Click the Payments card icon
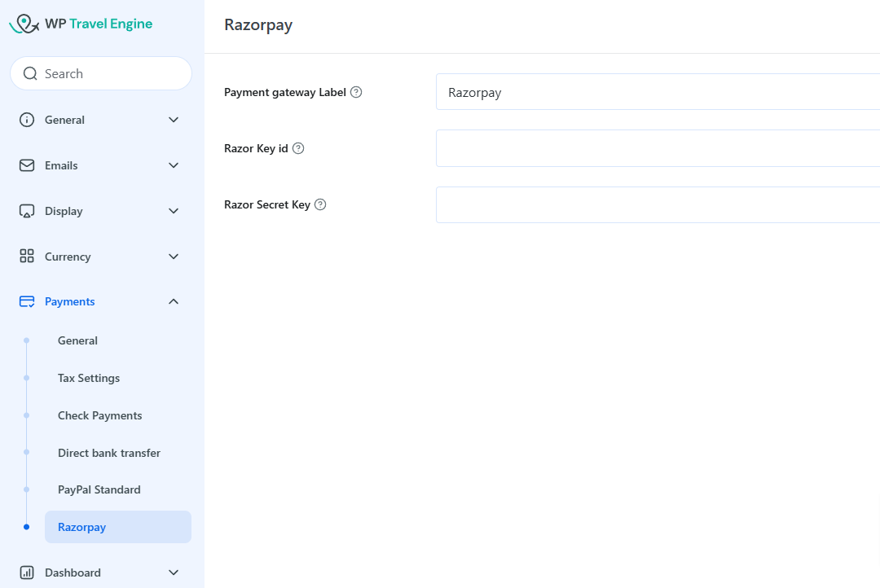 [x=27, y=301]
